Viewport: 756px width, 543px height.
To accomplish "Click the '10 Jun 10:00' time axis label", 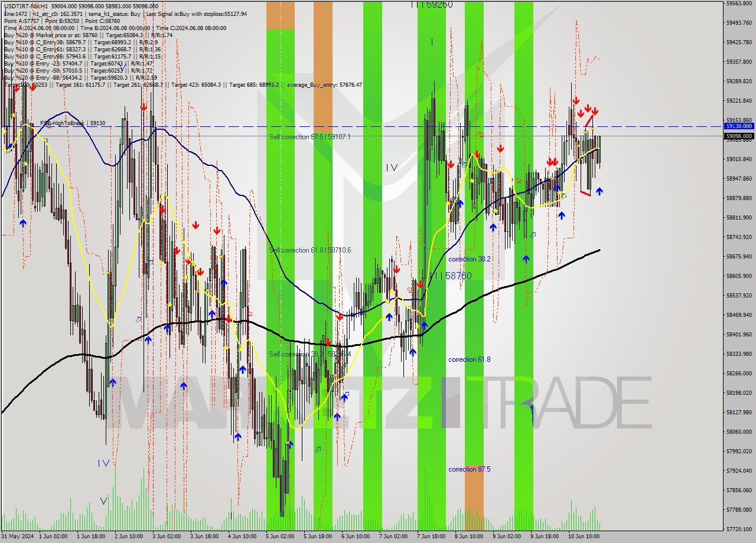I will tap(584, 537).
